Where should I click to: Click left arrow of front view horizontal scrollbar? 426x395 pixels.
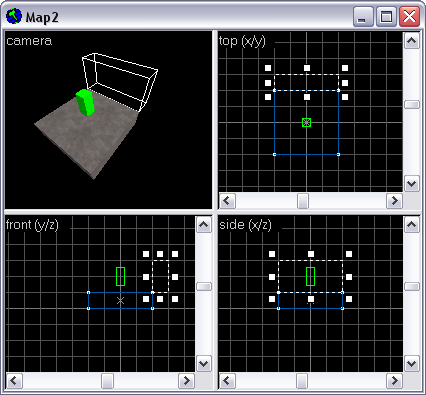pos(14,381)
